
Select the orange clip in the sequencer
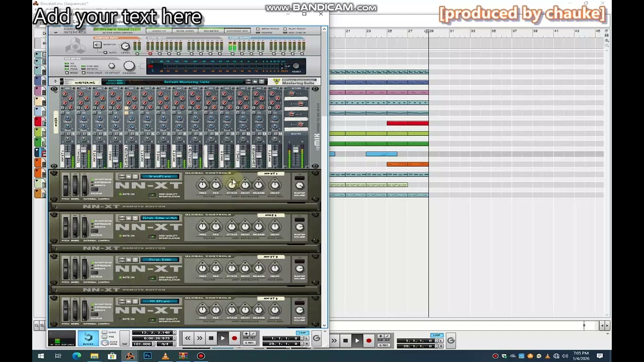[408, 164]
